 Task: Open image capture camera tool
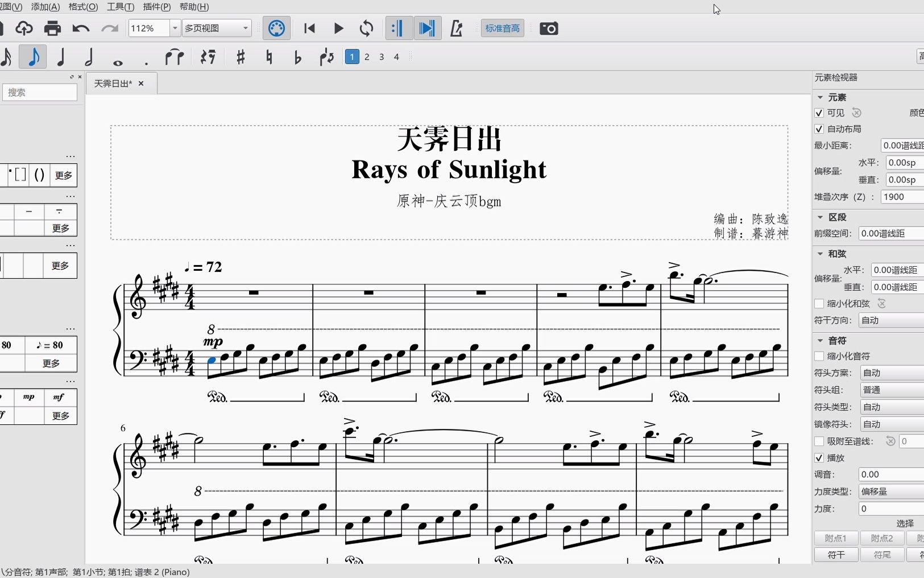click(549, 28)
